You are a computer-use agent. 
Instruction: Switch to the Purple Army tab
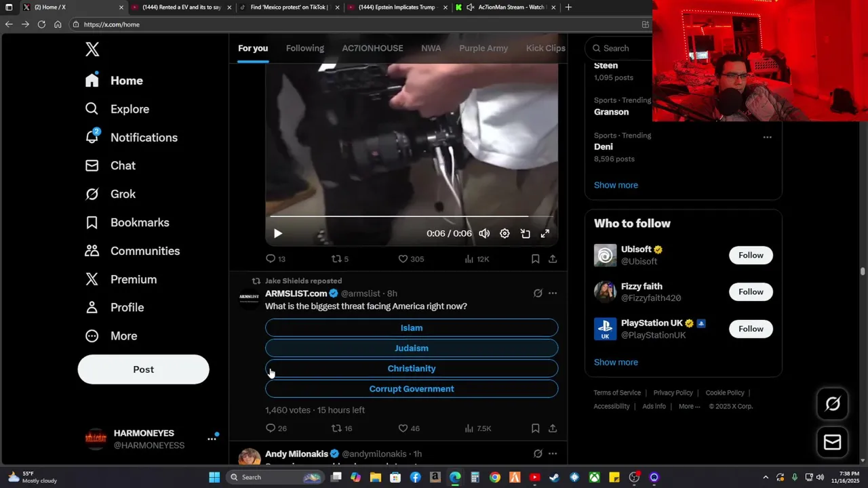(484, 48)
